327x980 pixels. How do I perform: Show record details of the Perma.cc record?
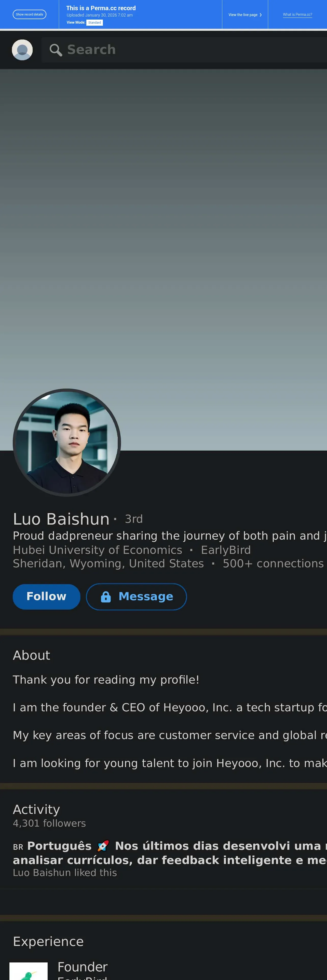30,15
